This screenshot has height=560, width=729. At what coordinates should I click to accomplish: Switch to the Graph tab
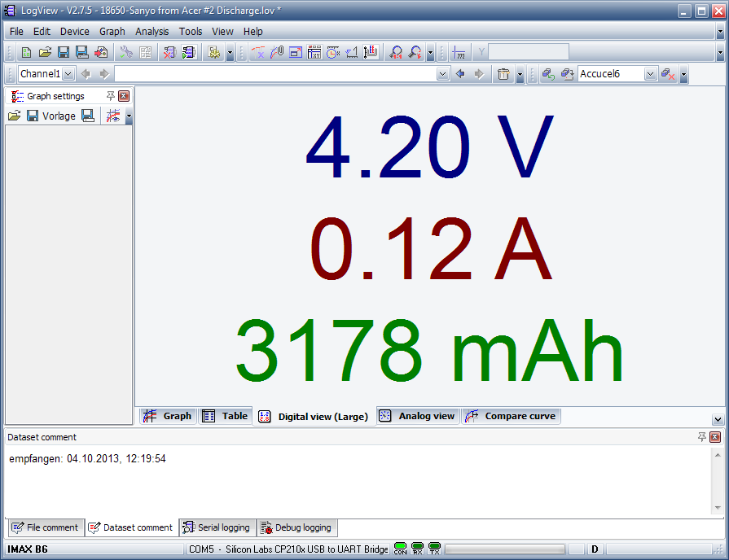point(168,416)
